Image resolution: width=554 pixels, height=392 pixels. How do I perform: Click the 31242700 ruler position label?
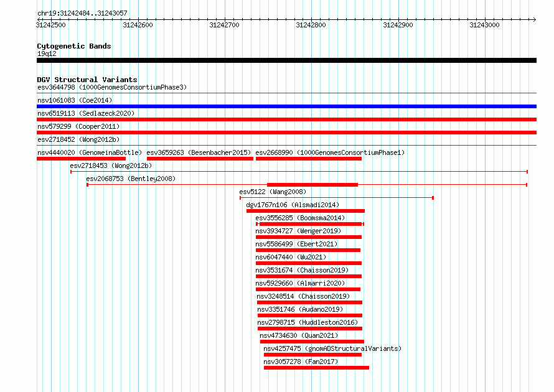[x=224, y=25]
